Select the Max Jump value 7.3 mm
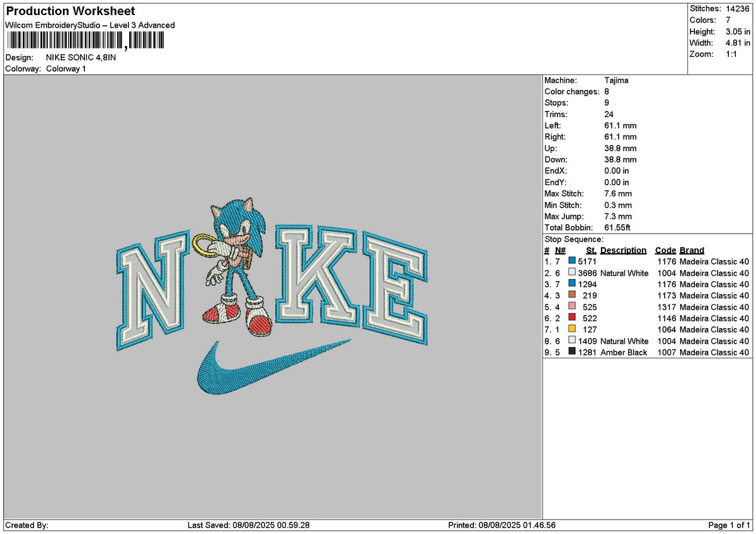Viewport: 756px width, 534px height. coord(618,216)
